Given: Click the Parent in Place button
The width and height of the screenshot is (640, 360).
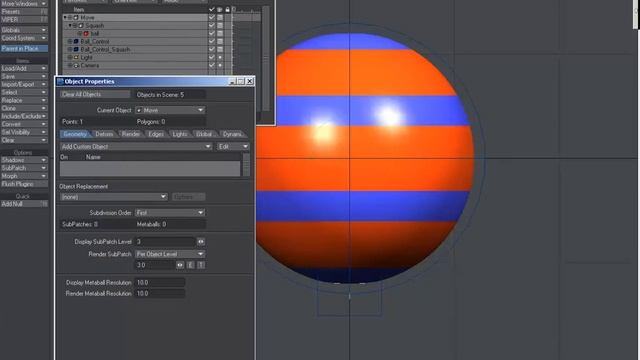Looking at the screenshot, I should [24, 49].
